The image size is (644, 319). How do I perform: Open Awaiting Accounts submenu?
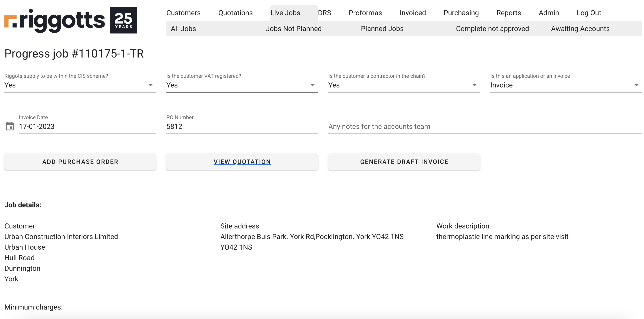(x=580, y=29)
